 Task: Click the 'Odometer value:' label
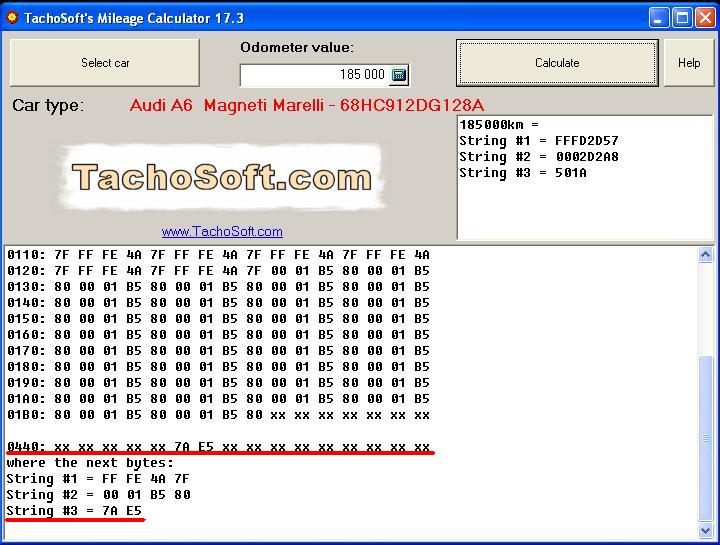[x=297, y=47]
